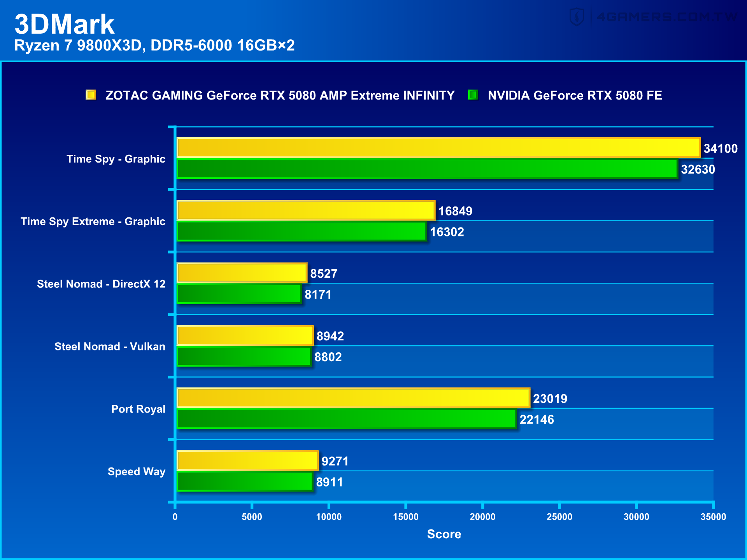
Task: Click the Ryzen 7 9800X3D subtitle text
Action: 154,45
